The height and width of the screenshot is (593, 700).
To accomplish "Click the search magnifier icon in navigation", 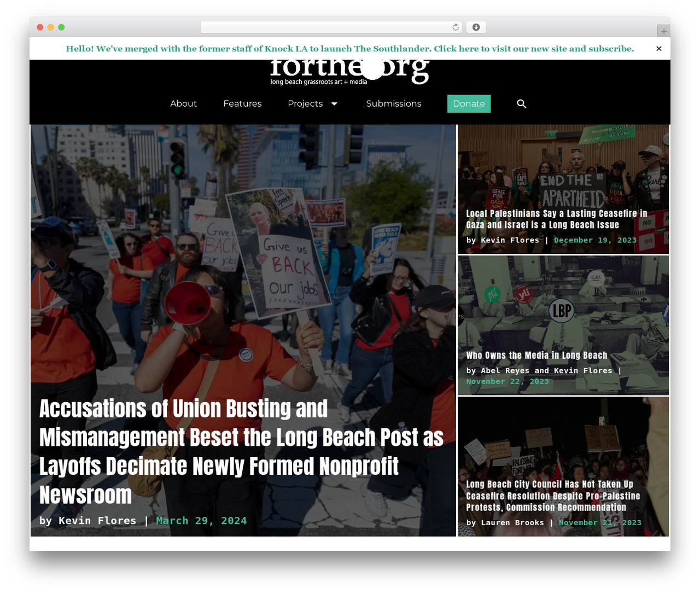I will pyautogui.click(x=522, y=104).
